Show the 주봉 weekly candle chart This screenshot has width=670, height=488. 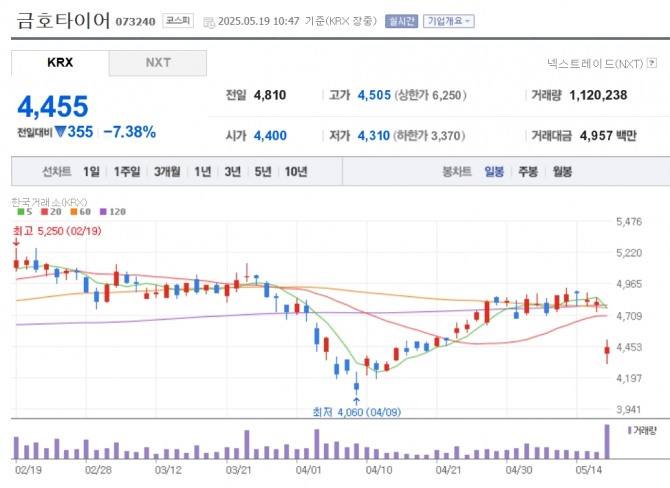pos(528,172)
